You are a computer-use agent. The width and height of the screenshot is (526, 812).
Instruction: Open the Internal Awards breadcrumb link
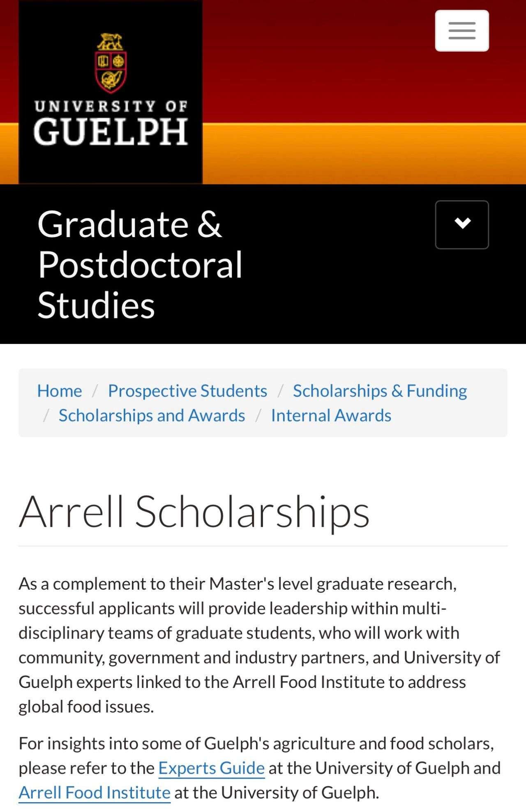coord(331,415)
